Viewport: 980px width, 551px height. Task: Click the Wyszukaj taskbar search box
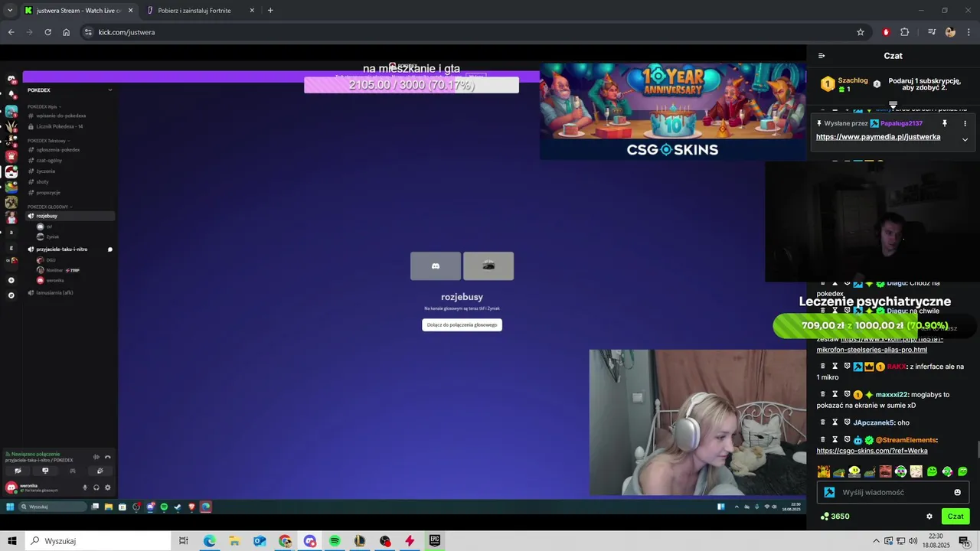[98, 541]
